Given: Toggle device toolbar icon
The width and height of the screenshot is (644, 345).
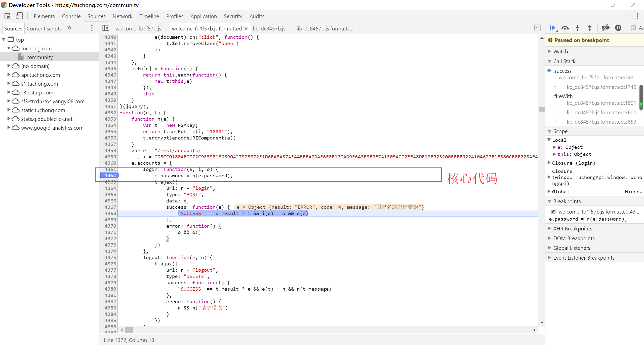Looking at the screenshot, I should tap(19, 16).
